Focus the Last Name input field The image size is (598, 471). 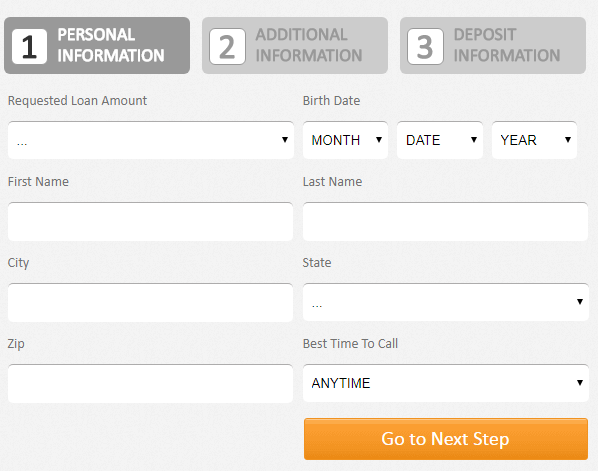point(445,222)
